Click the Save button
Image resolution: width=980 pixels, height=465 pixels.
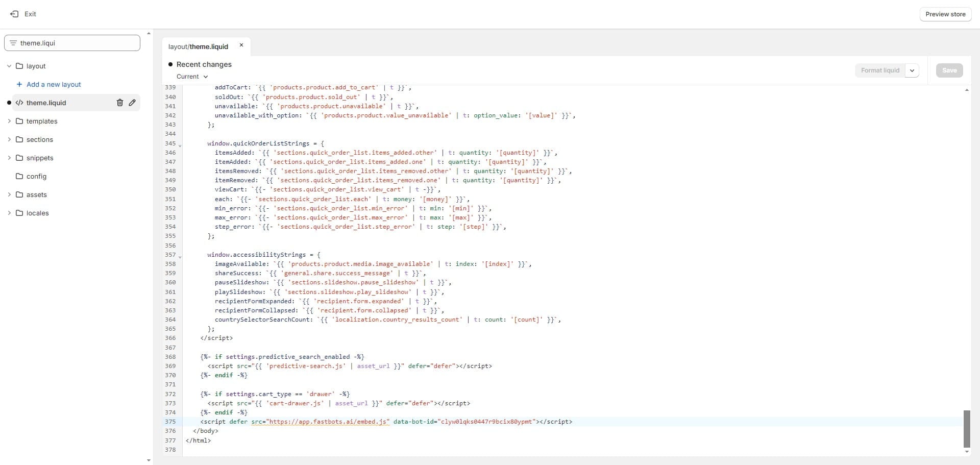949,70
